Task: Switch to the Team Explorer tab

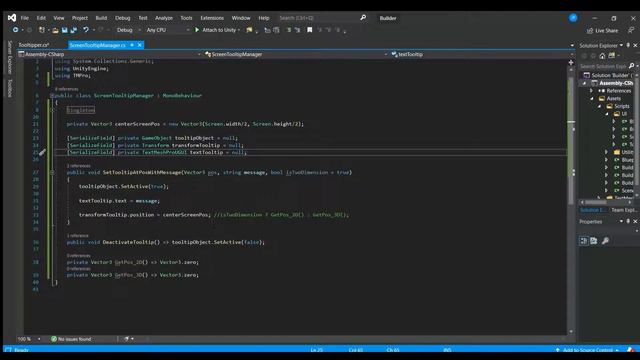Action: point(624,210)
